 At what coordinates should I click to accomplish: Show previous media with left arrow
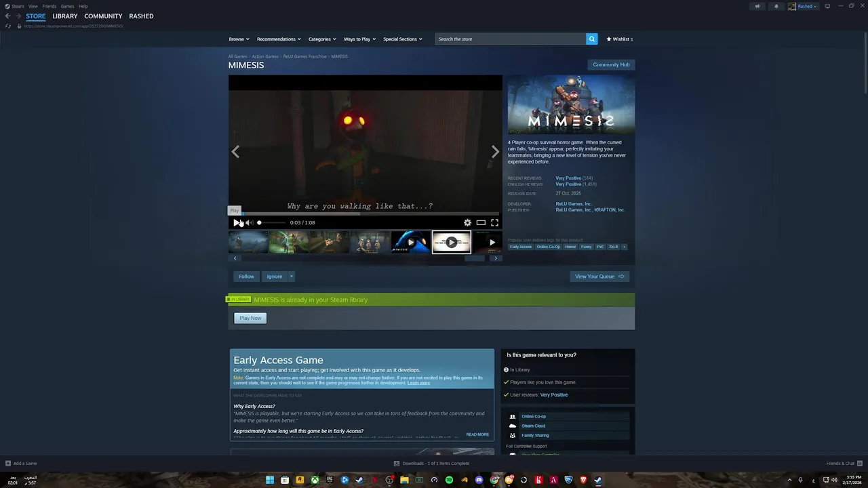(x=235, y=152)
